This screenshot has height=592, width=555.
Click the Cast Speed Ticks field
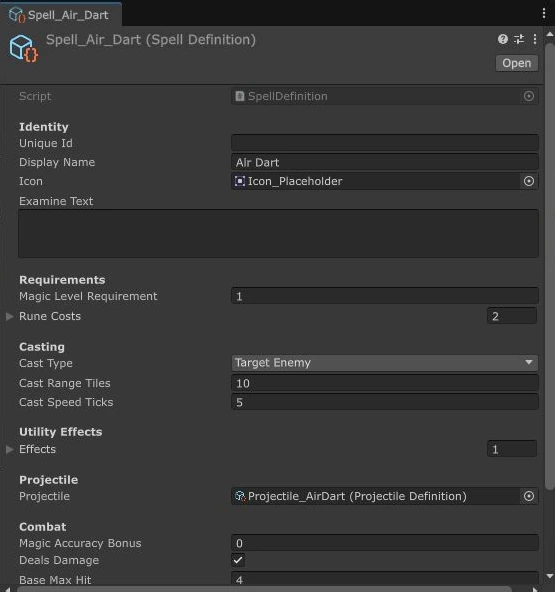pos(384,402)
